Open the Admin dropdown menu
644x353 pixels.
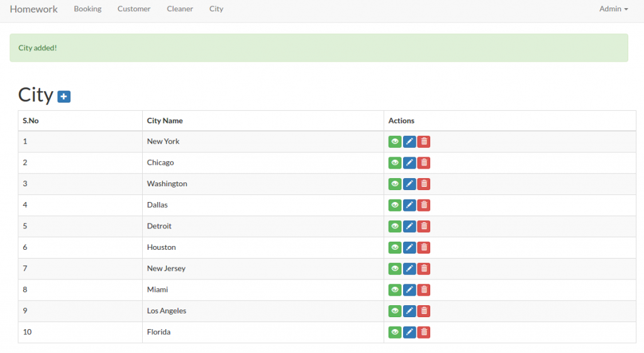(613, 9)
